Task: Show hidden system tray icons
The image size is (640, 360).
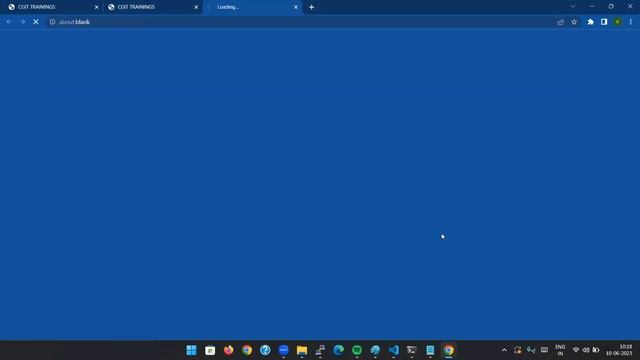Action: tap(504, 350)
